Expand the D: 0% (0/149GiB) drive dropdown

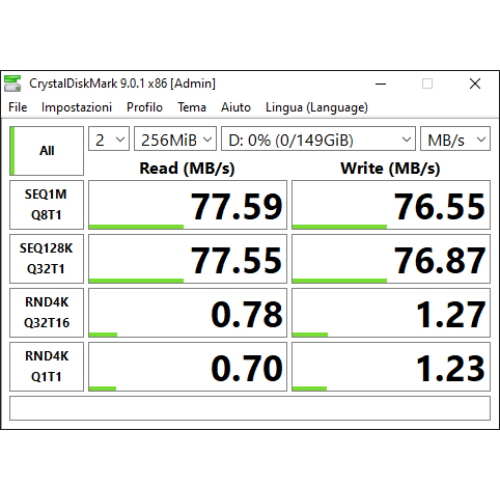(318, 139)
